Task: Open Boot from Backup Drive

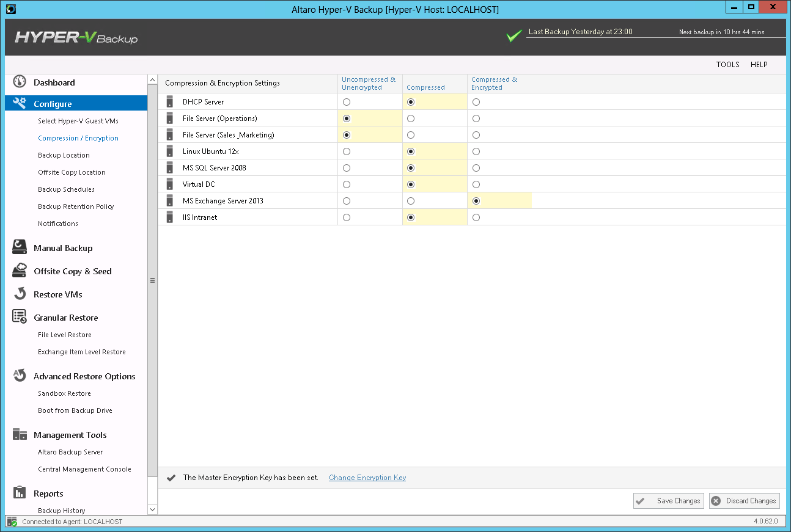Action: 75,410
